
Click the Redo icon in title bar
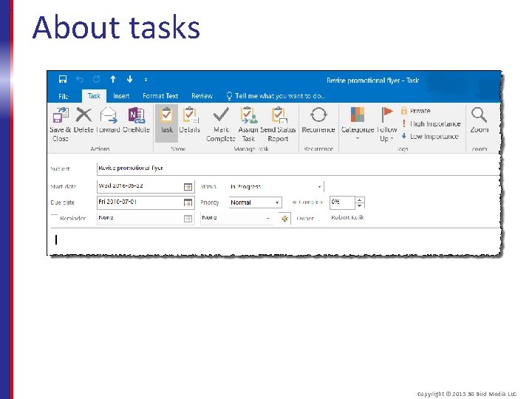coord(96,79)
